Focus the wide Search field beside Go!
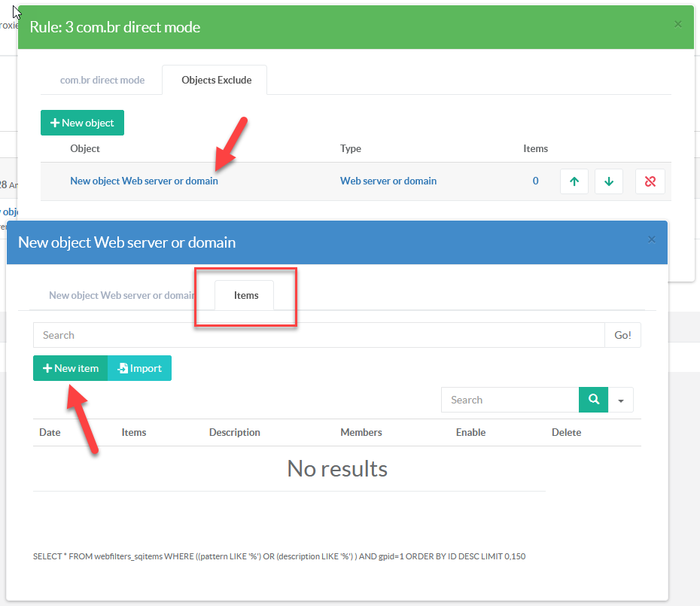700x606 pixels. [x=318, y=335]
